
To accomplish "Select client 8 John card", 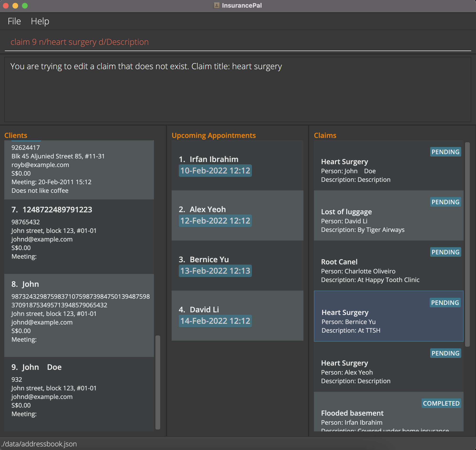I will [79, 315].
